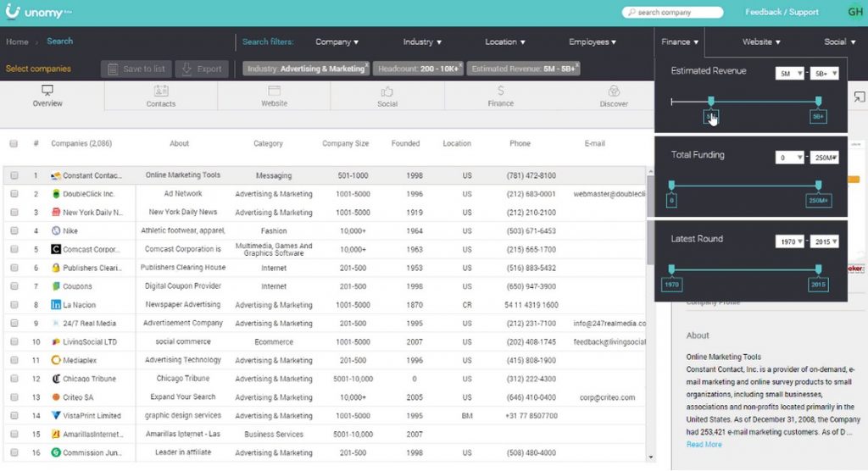Tick the Comcast Corporation row checkbox
Viewport: 868px width, 471px height.
14,249
